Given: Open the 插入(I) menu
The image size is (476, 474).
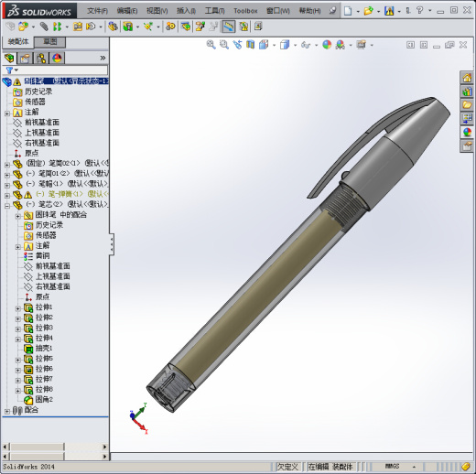Looking at the screenshot, I should pos(186,11).
